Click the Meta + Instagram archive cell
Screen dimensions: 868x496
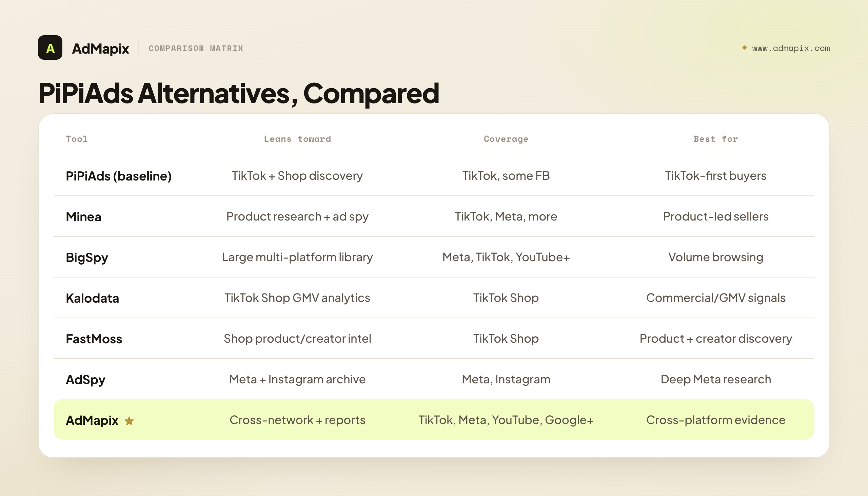(297, 379)
